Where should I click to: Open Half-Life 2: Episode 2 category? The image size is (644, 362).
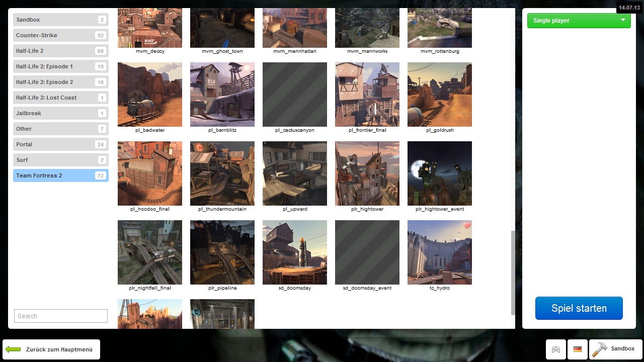(x=61, y=82)
